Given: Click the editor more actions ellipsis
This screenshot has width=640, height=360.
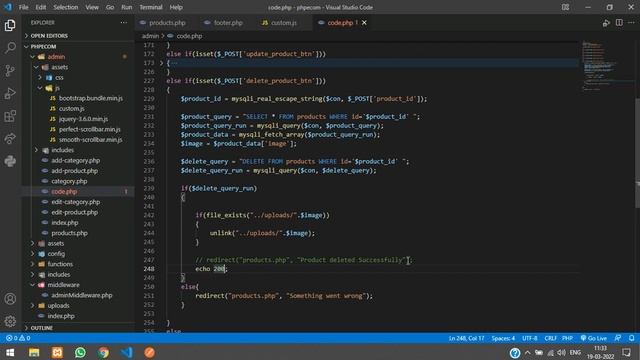Looking at the screenshot, I should (631, 23).
